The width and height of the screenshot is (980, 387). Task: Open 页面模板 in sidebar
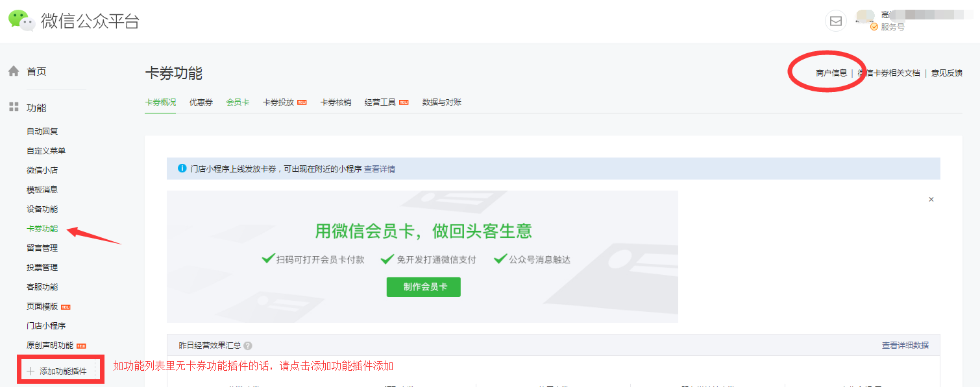click(42, 306)
